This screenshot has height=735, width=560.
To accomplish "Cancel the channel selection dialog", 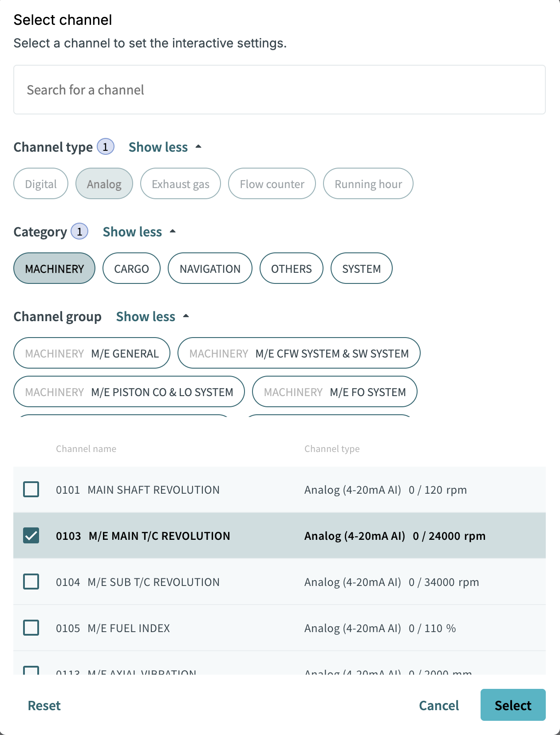I will click(x=439, y=705).
